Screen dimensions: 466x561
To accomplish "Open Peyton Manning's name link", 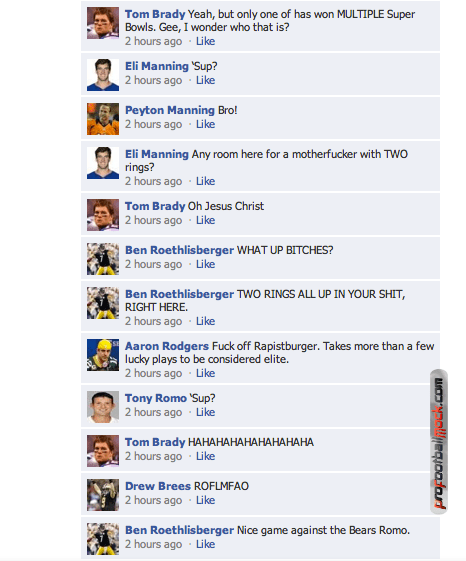I will (x=170, y=110).
